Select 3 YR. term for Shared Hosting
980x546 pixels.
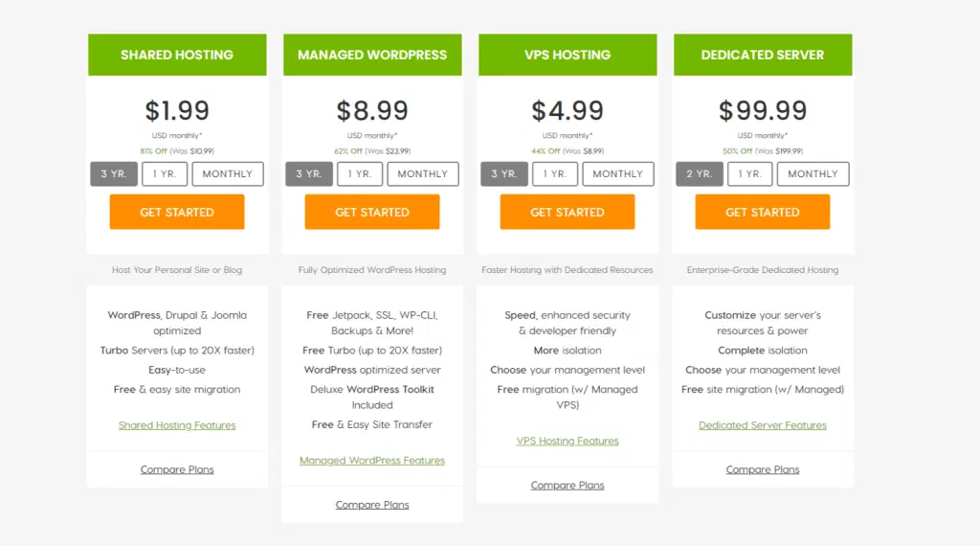pyautogui.click(x=114, y=174)
